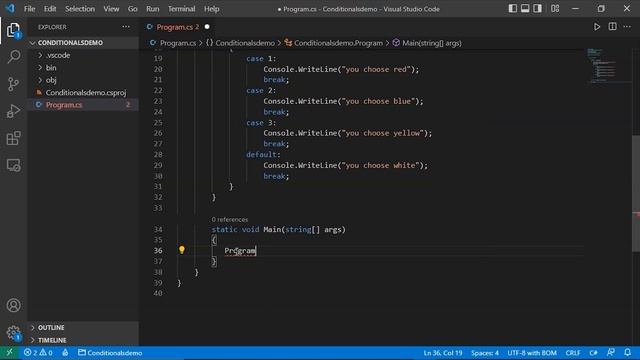Open the Run and Debug view
Viewport: 640px width, 360px height.
pyautogui.click(x=13, y=111)
